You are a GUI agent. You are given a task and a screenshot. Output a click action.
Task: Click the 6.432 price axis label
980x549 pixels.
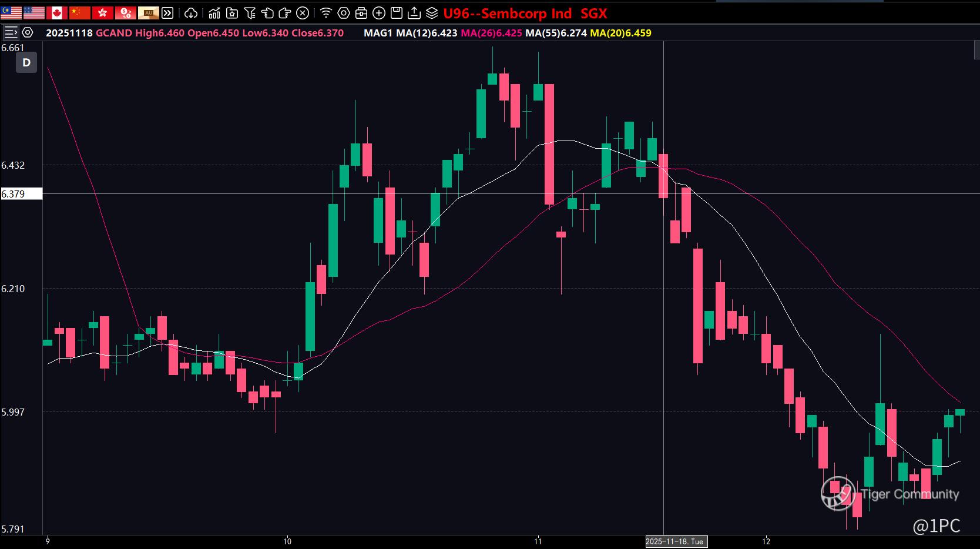13,165
